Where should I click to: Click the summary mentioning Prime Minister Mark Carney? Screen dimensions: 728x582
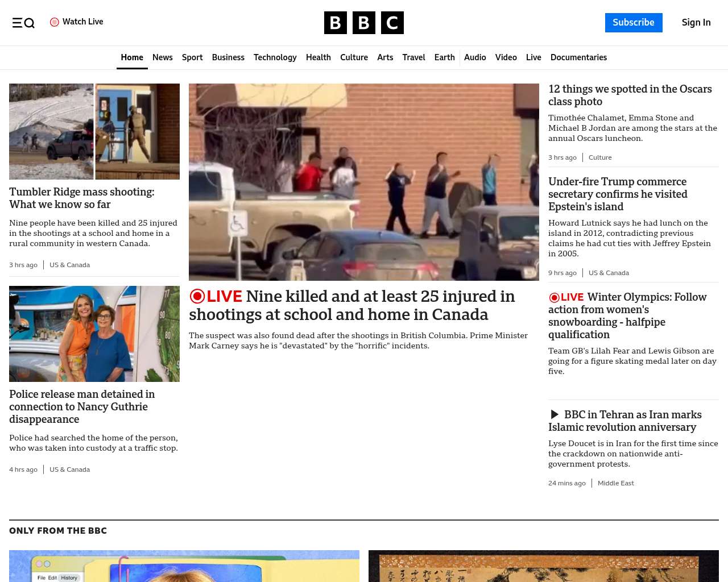(x=358, y=340)
